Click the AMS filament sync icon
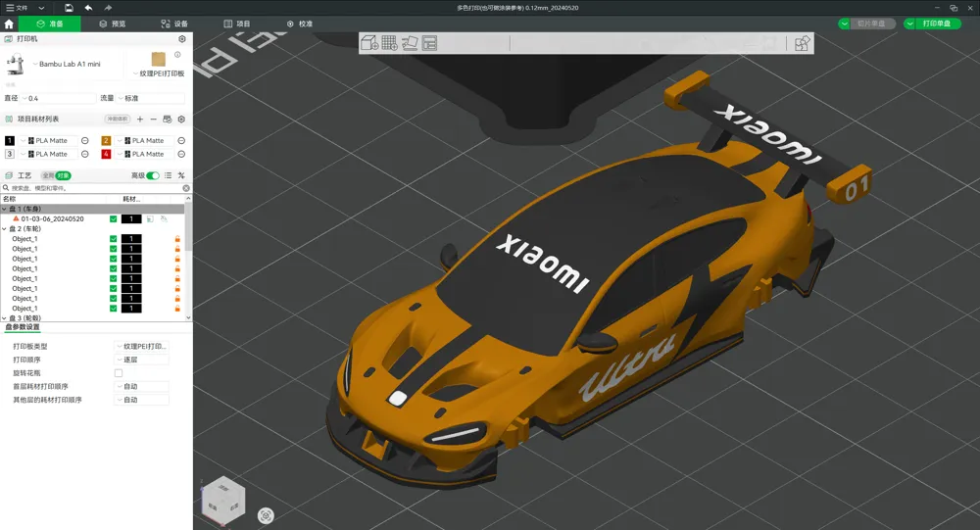Image resolution: width=980 pixels, height=530 pixels. 167,119
